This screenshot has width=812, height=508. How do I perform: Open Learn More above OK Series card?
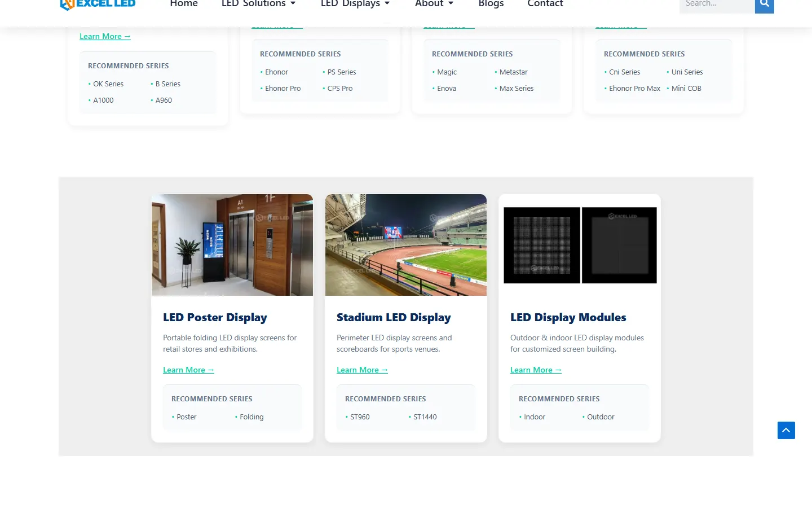click(x=105, y=36)
